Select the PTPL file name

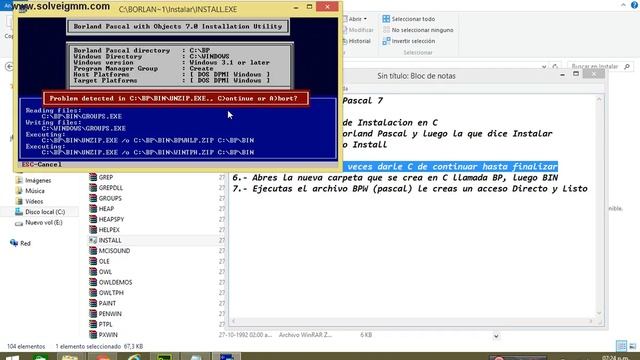pyautogui.click(x=105, y=324)
